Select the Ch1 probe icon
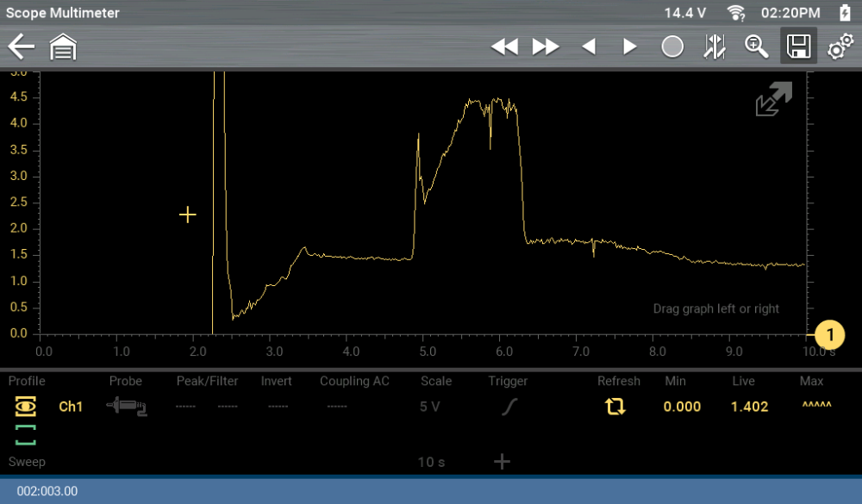This screenshot has width=862, height=504. (x=126, y=407)
